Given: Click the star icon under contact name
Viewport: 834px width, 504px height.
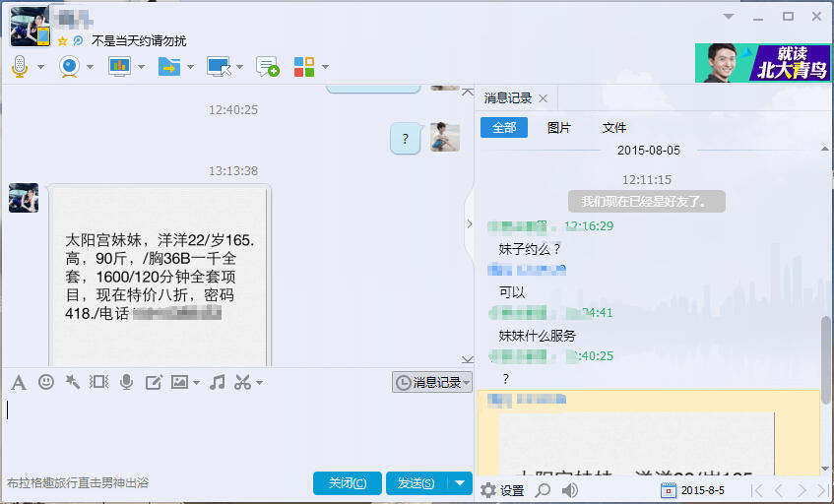Looking at the screenshot, I should (62, 41).
